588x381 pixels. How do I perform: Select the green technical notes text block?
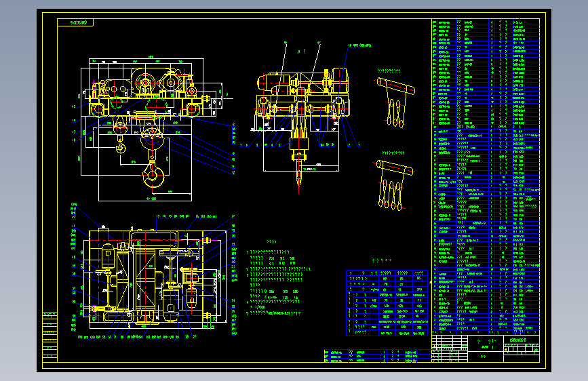279,278
